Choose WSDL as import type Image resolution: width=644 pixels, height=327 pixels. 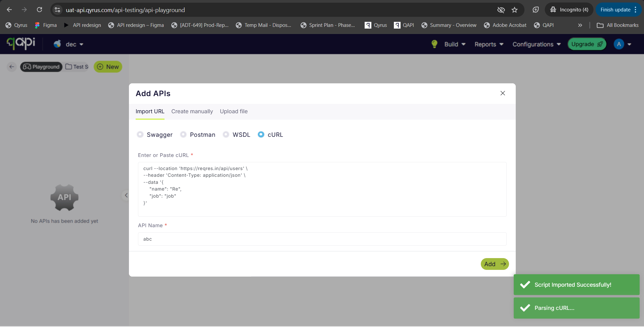point(226,134)
